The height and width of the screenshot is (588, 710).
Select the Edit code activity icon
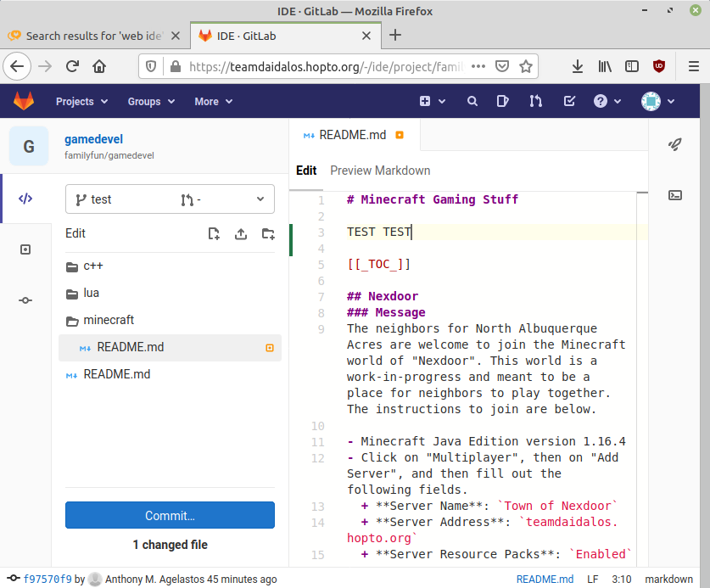25,199
